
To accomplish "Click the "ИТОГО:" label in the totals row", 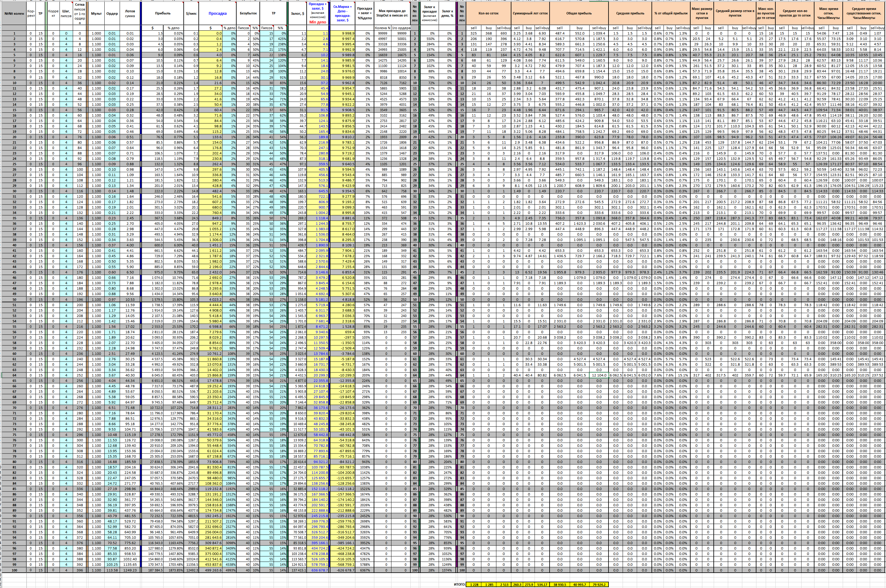I will click(x=459, y=584).
